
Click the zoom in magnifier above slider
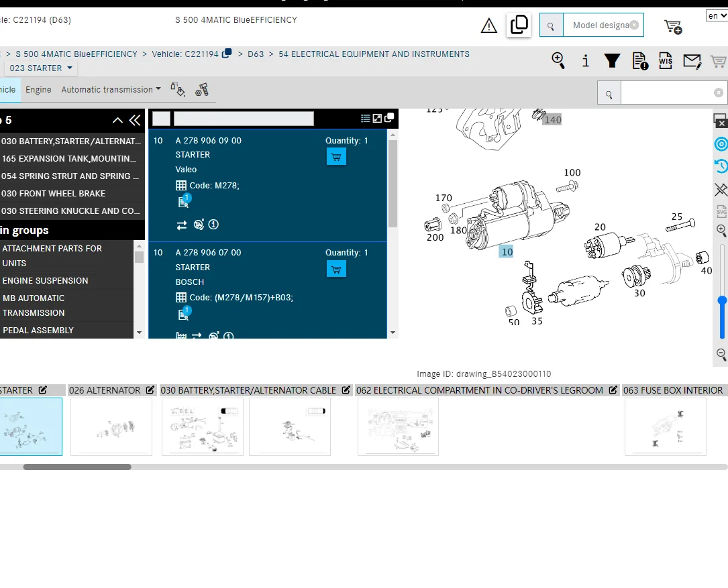pyautogui.click(x=721, y=230)
